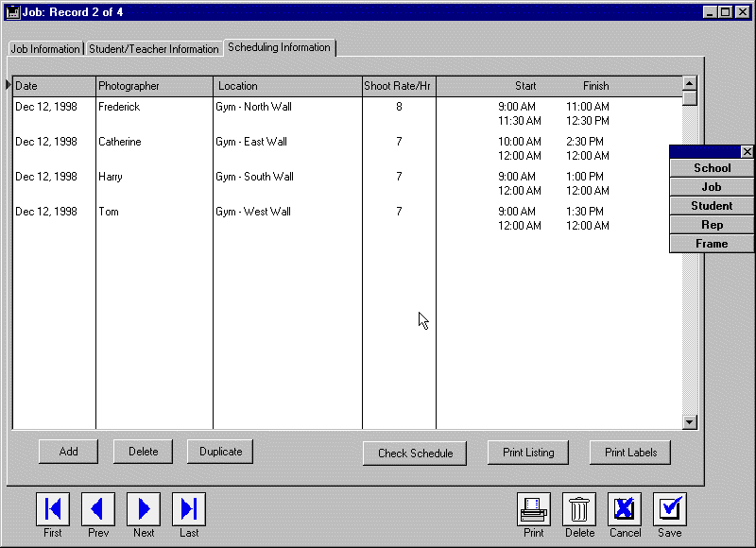Click the Gym - West Wall location
Screen dimensions: 756x548
(253, 212)
